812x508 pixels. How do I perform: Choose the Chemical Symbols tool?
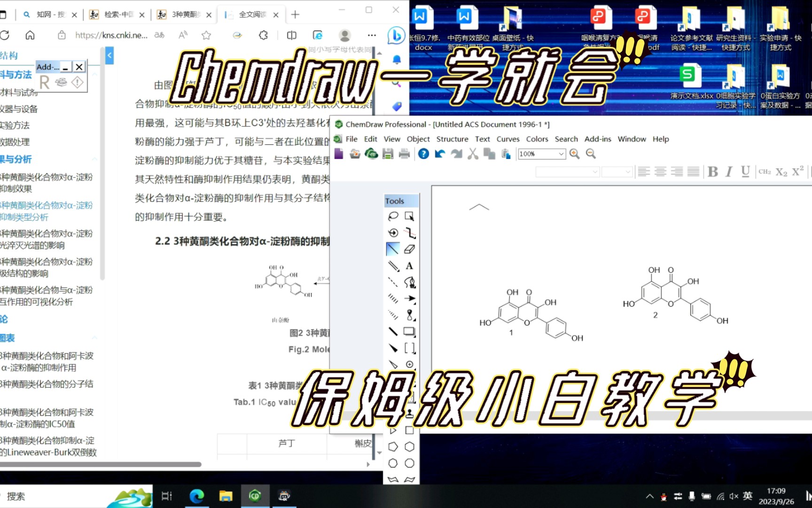(409, 365)
